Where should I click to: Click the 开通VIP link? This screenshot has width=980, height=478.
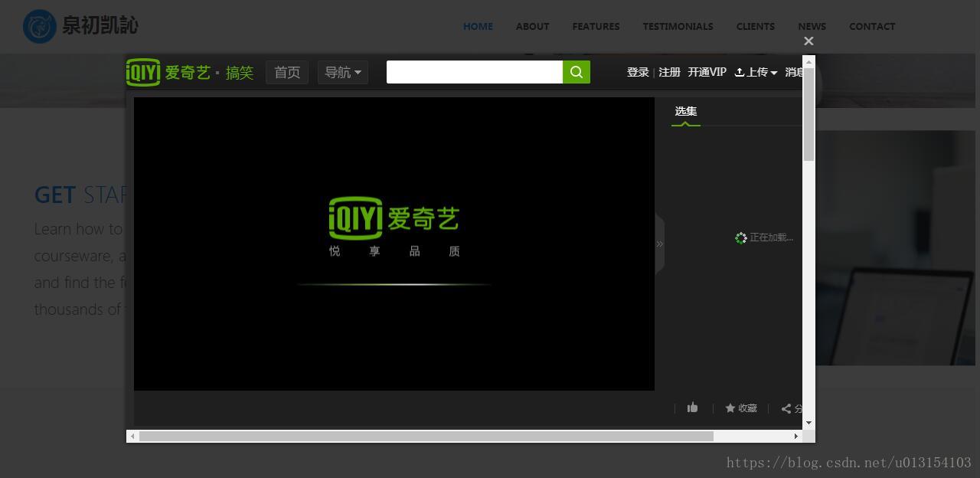pyautogui.click(x=707, y=72)
